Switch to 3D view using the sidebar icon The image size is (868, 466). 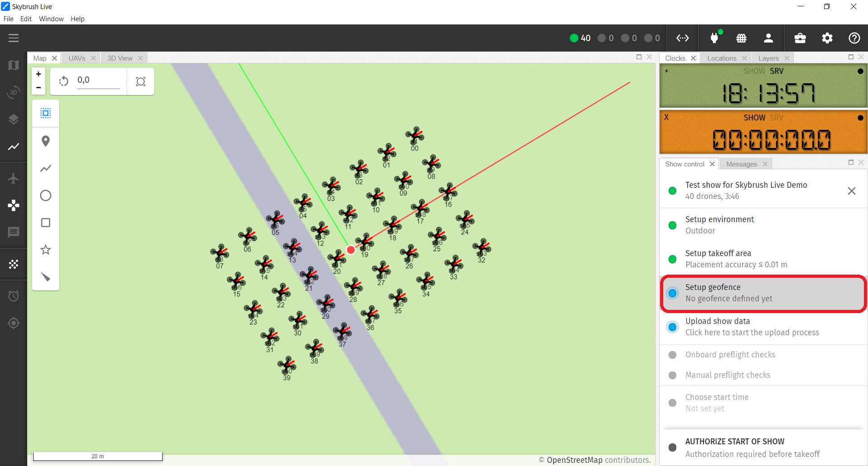[x=14, y=92]
